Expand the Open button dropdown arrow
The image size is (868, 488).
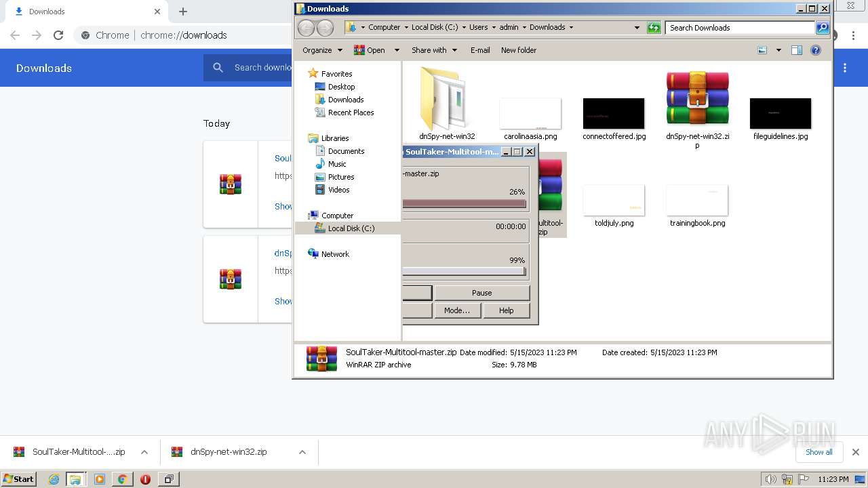click(x=397, y=50)
